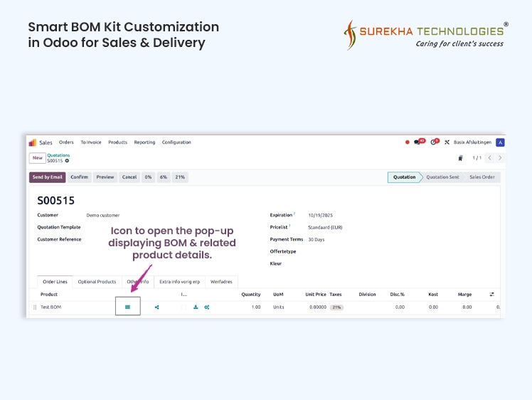Click the download icon in order line
Image resolution: width=532 pixels, height=400 pixels.
coord(196,307)
